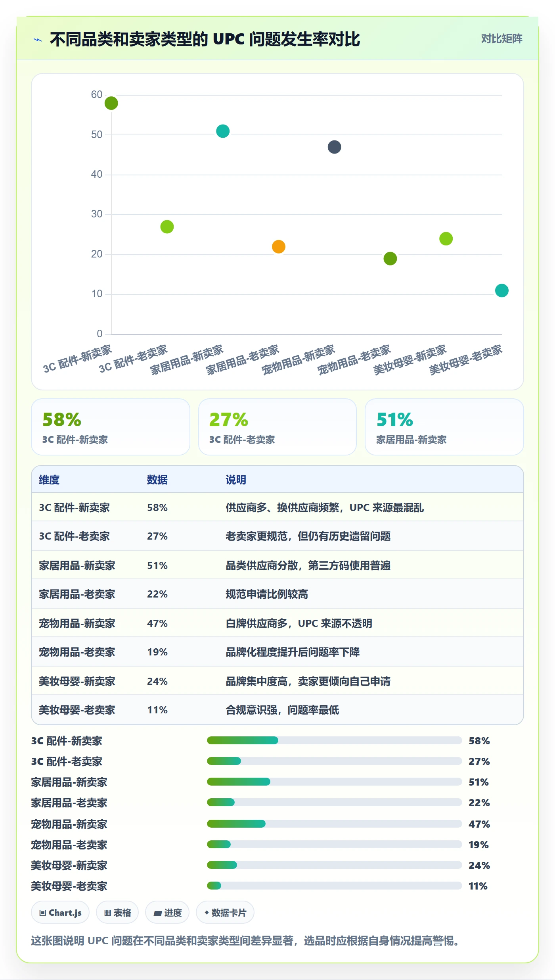
Task: Open the 51% 家居用品-新卖家 stat card
Action: (444, 427)
